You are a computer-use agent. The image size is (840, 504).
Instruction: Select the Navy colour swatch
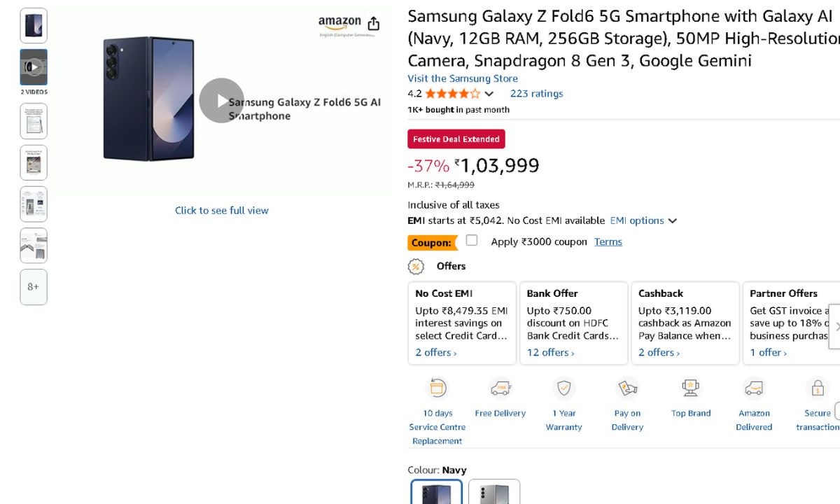pyautogui.click(x=437, y=491)
